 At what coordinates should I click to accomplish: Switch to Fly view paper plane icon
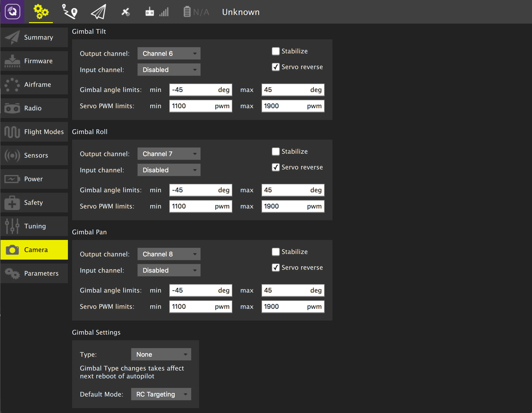97,12
